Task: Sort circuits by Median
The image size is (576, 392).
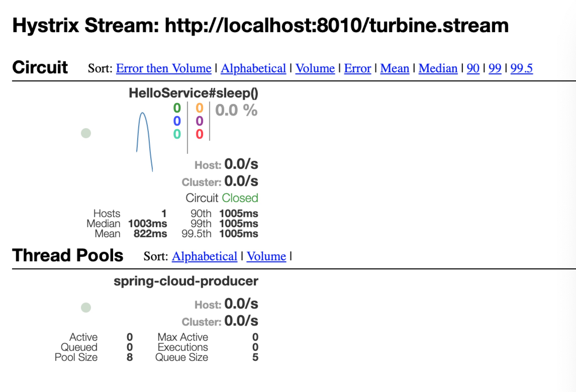Action: tap(438, 68)
